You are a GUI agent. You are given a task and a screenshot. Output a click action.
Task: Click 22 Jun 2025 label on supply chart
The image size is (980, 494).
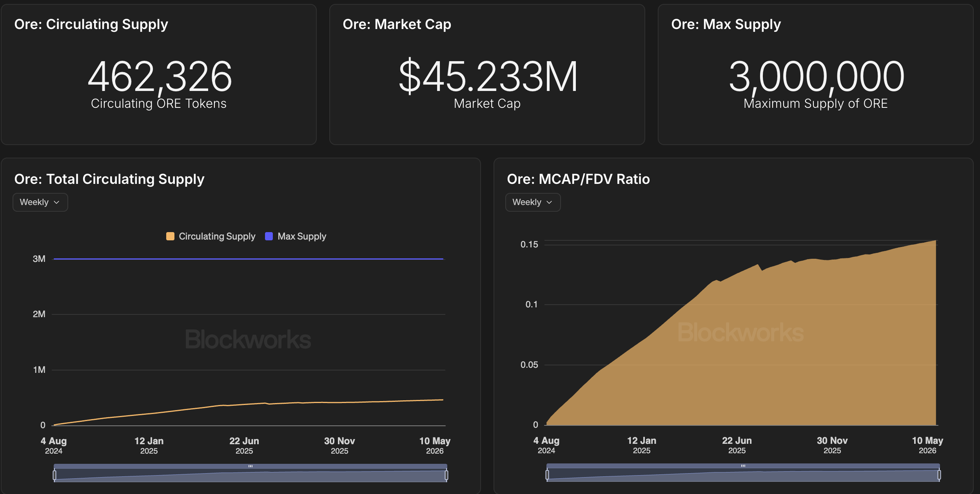click(x=244, y=445)
